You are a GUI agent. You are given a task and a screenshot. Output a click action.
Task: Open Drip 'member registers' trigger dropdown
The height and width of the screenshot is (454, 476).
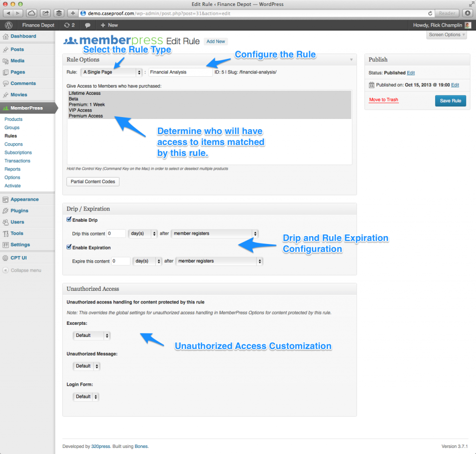(215, 234)
